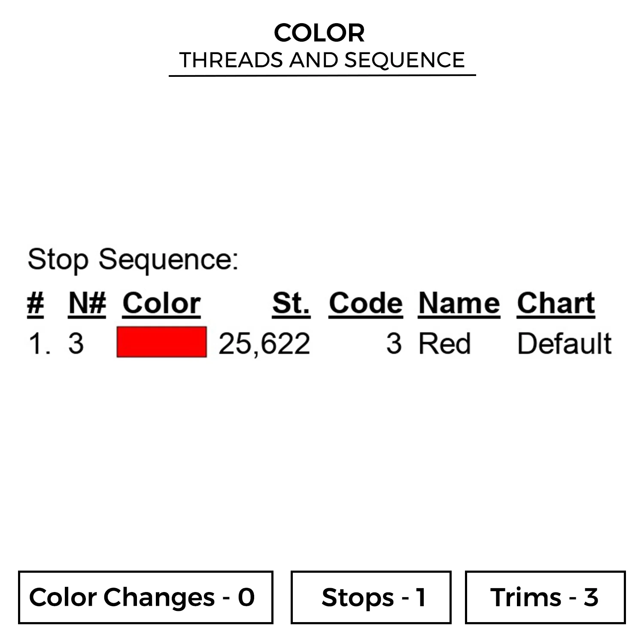
Task: Click the THREADS AND SEQUENCE subtitle
Action: coord(322,60)
